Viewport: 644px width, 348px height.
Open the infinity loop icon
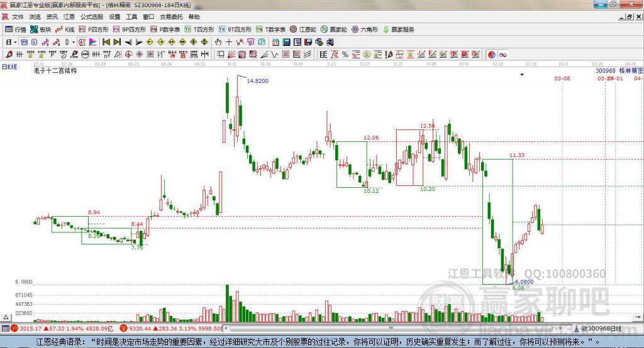[x=502, y=54]
